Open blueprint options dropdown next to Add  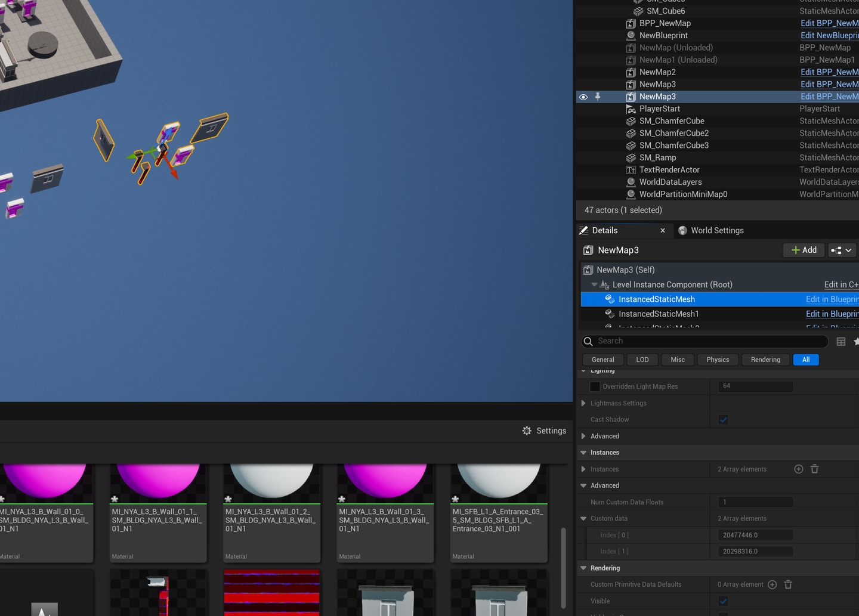(842, 250)
